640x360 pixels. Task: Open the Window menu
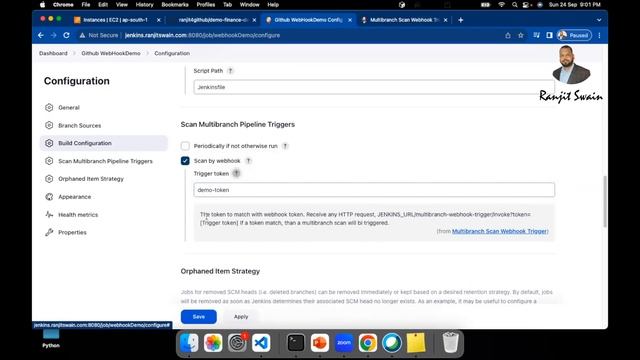(x=249, y=4)
